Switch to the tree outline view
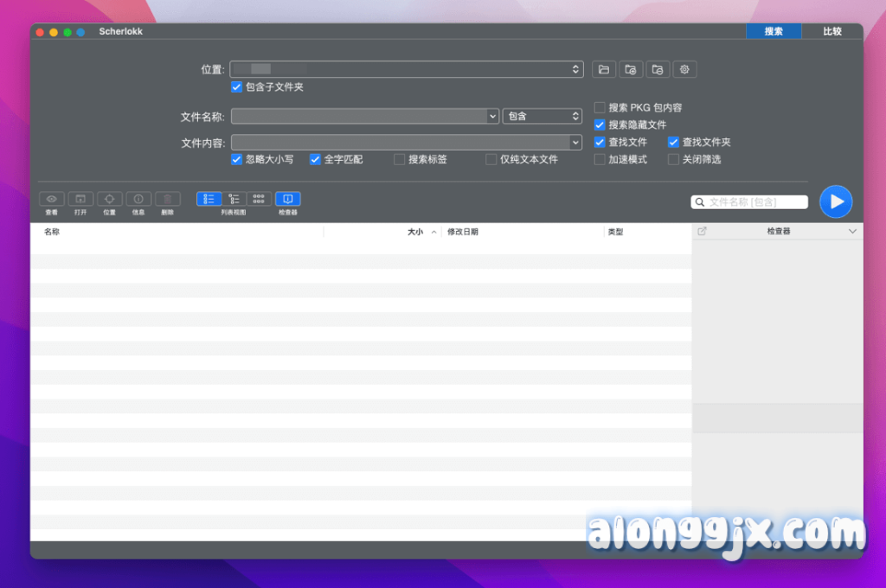 [234, 199]
